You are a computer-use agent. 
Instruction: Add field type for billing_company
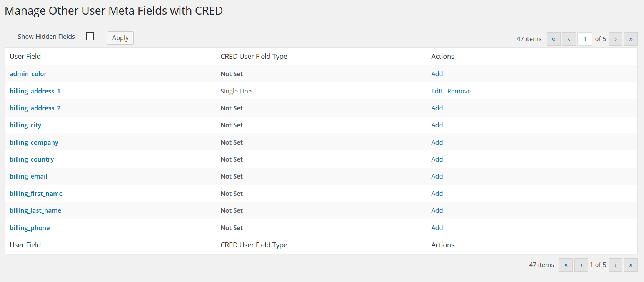click(x=437, y=142)
